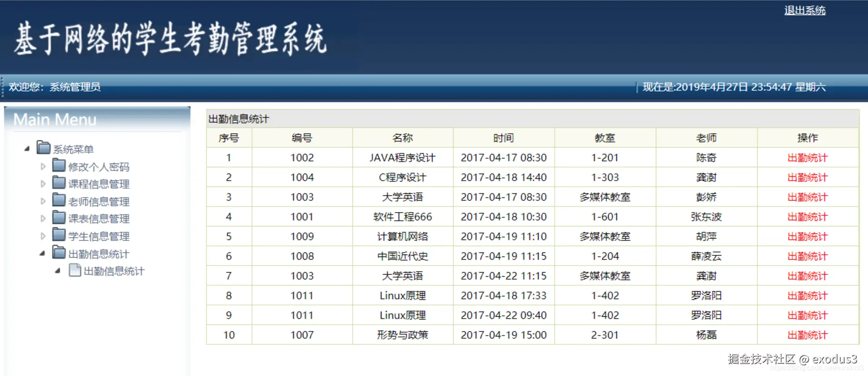
Task: Open 学生信息管理 menu label
Action: [99, 236]
